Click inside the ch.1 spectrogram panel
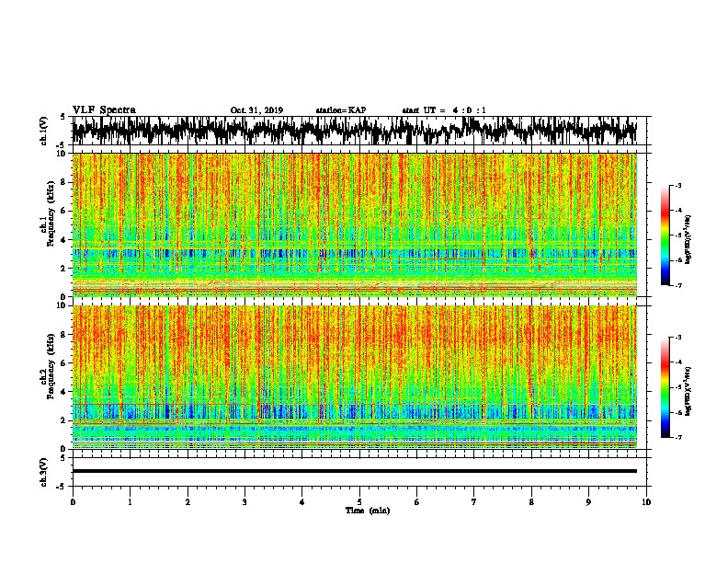 coord(355,224)
